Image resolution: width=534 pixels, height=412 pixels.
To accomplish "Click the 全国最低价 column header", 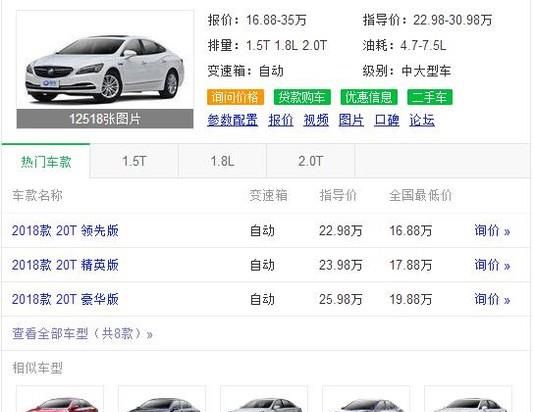I will pyautogui.click(x=420, y=195).
